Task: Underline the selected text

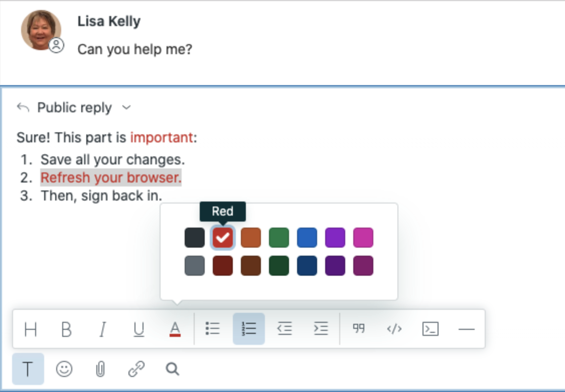Action: pyautogui.click(x=138, y=329)
